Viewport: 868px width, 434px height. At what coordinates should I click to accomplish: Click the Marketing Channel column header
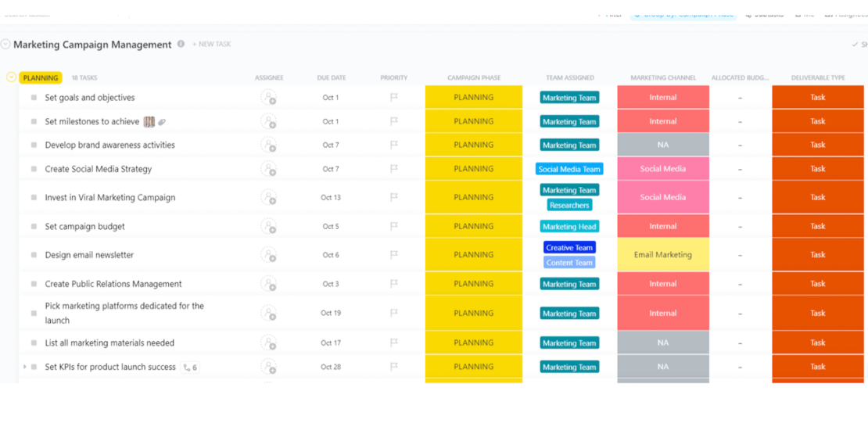pos(663,78)
